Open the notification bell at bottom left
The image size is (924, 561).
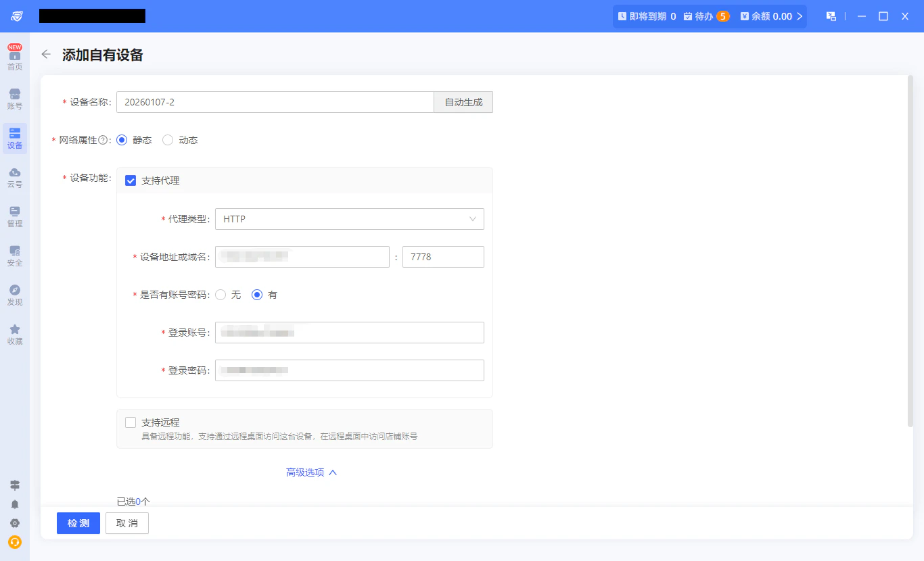[x=14, y=504]
